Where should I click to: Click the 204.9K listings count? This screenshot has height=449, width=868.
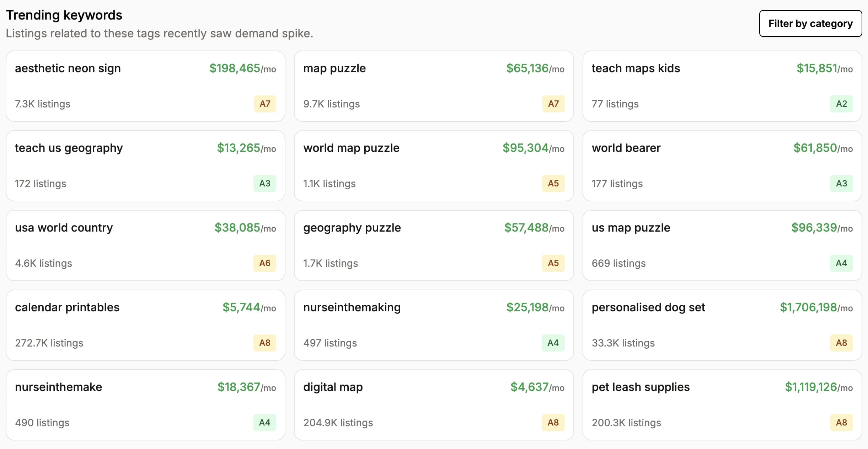(338, 423)
